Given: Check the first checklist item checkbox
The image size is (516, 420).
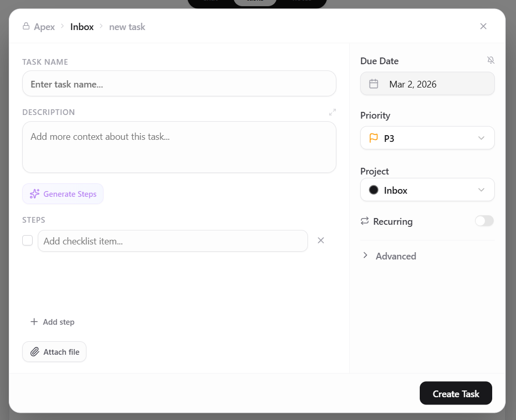Looking at the screenshot, I should [x=27, y=240].
